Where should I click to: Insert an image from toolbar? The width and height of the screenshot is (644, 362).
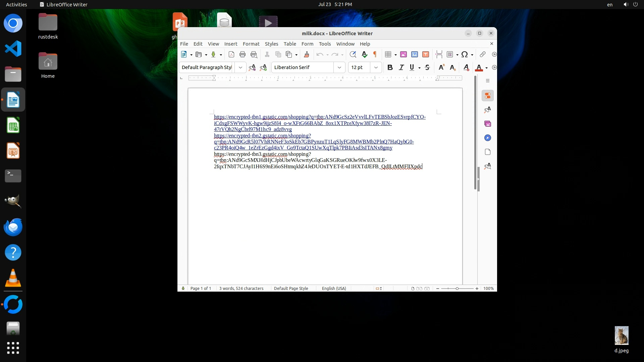[404, 54]
